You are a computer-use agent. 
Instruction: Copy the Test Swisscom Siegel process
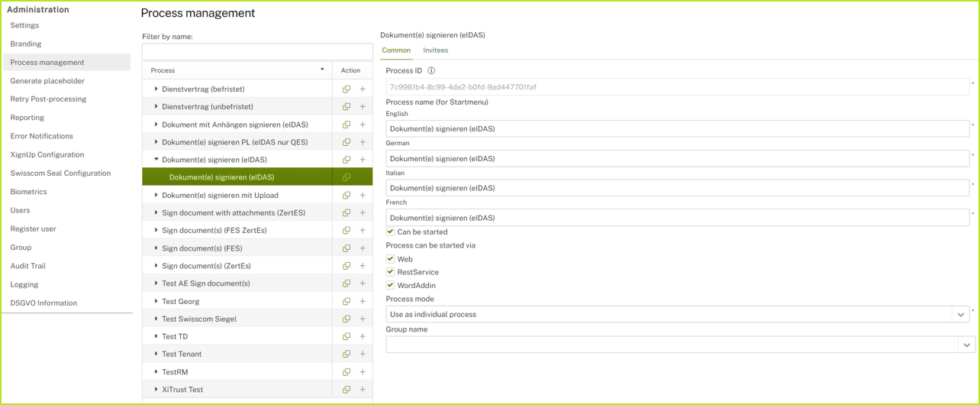click(347, 319)
